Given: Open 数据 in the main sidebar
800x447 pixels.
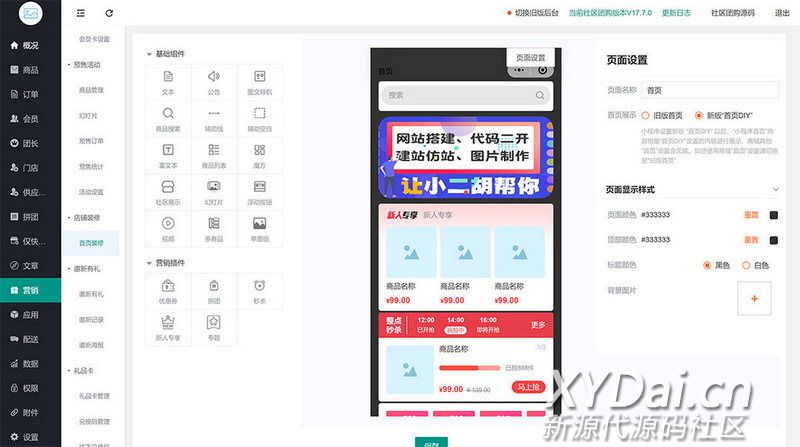Looking at the screenshot, I should pos(31,364).
